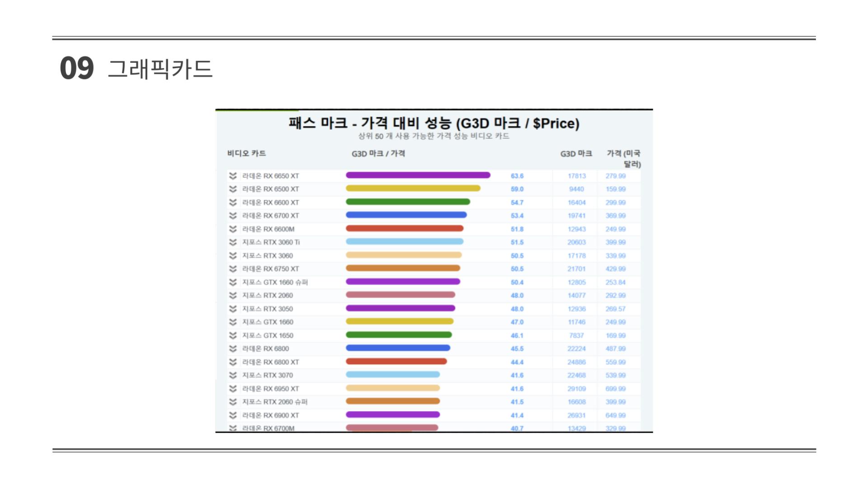The height and width of the screenshot is (488, 868).
Task: Expand the 지포스 RTX 2060 슈퍼 row chevron
Action: (233, 402)
